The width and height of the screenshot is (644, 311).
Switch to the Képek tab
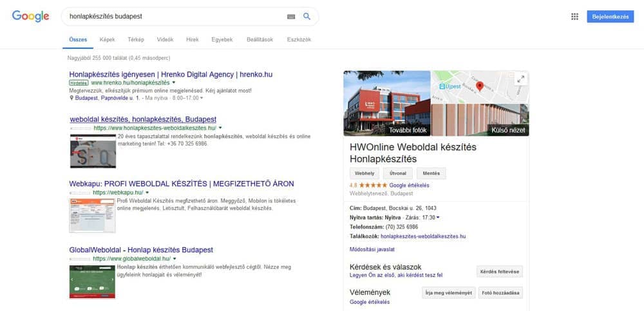[x=107, y=39]
